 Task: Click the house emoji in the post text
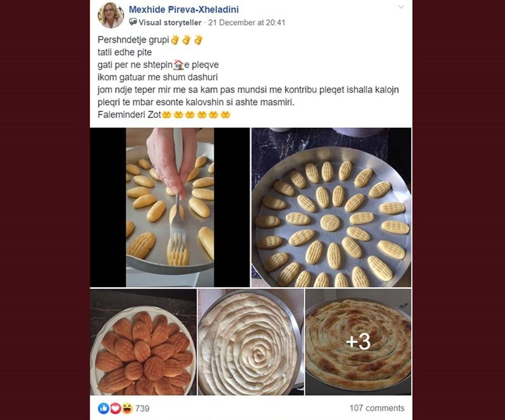click(x=179, y=64)
